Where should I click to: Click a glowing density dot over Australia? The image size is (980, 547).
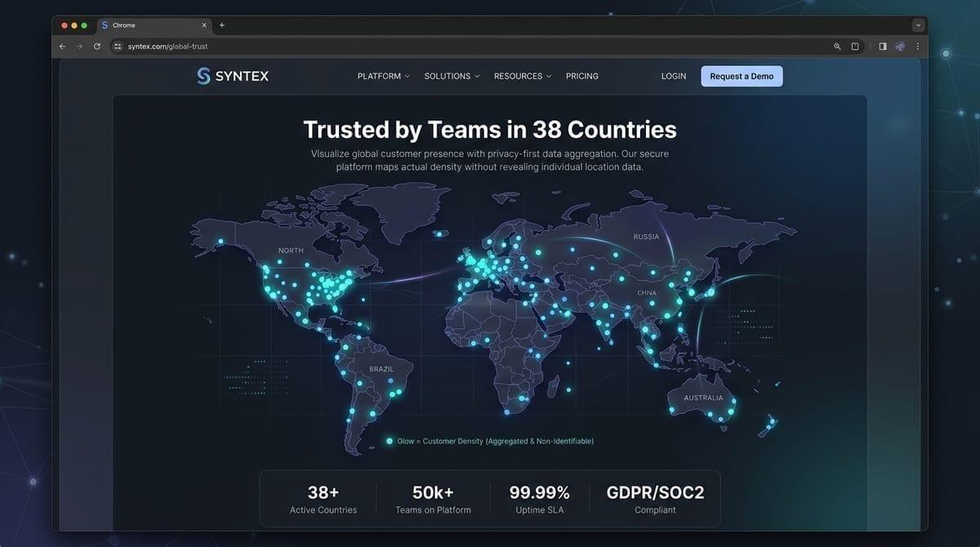click(731, 412)
